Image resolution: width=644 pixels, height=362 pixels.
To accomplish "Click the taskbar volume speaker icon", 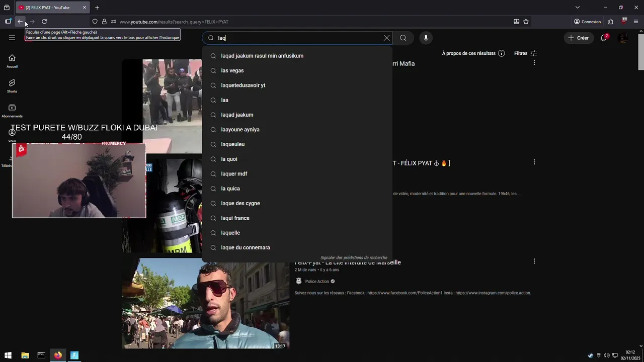I will pyautogui.click(x=606, y=355).
